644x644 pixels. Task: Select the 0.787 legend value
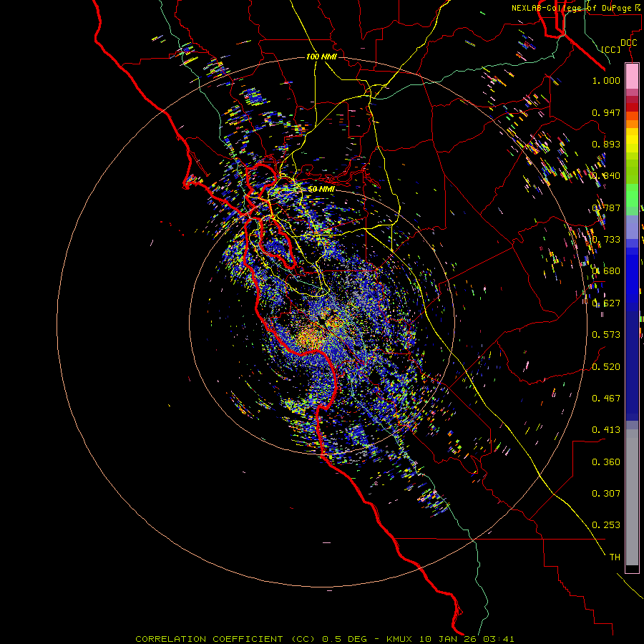(606, 208)
